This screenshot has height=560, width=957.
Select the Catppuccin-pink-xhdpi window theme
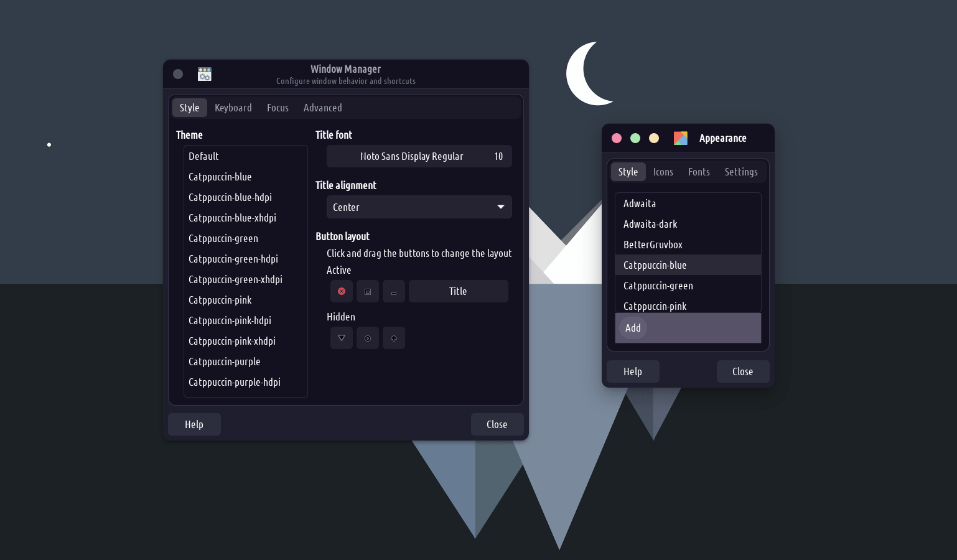[232, 341]
